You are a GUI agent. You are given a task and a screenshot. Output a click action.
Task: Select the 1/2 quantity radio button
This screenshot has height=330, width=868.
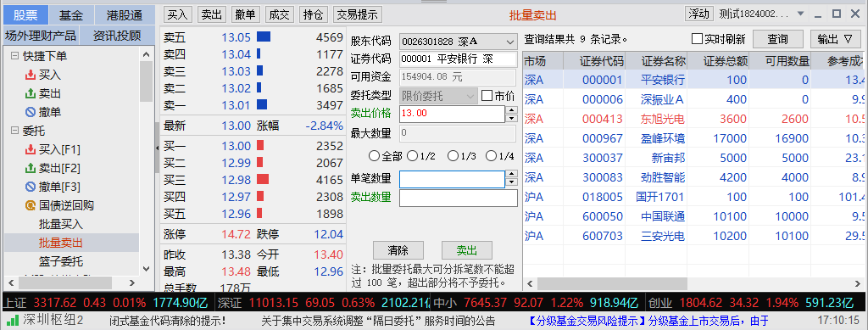click(412, 156)
